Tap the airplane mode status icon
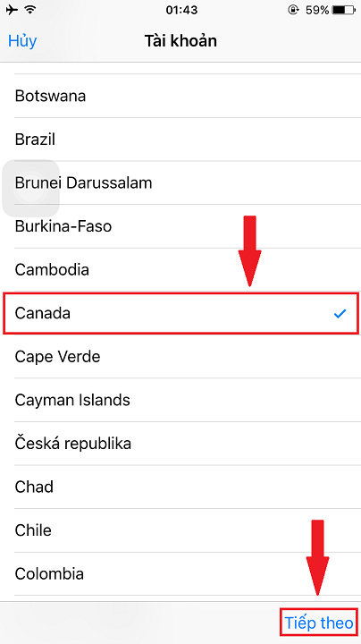This screenshot has width=361, height=644. (x=13, y=10)
